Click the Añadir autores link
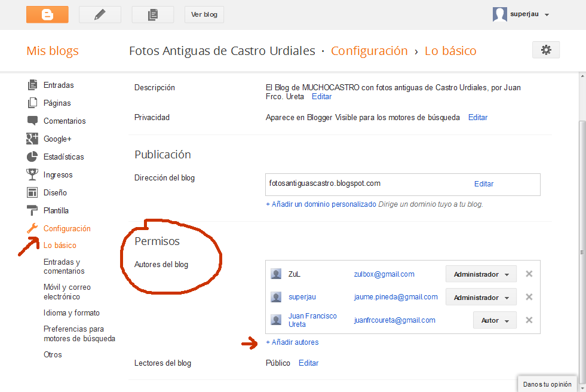 (292, 342)
